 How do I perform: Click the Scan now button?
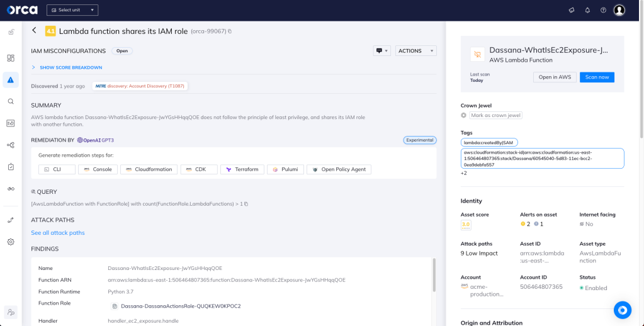597,77
